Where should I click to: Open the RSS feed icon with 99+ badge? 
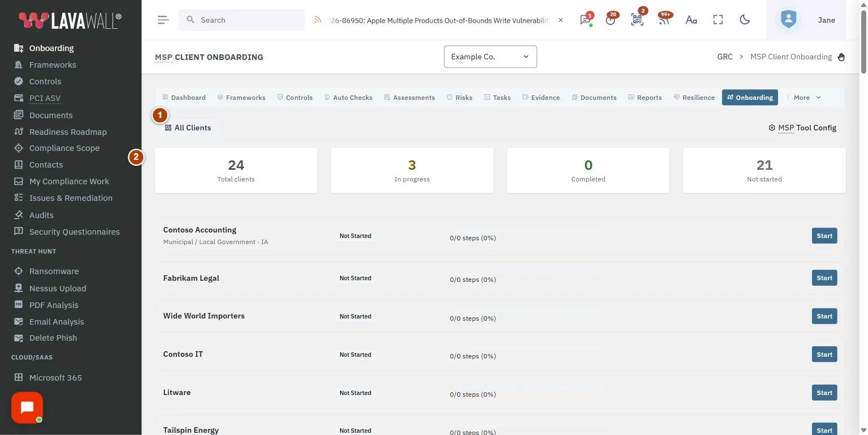click(664, 20)
